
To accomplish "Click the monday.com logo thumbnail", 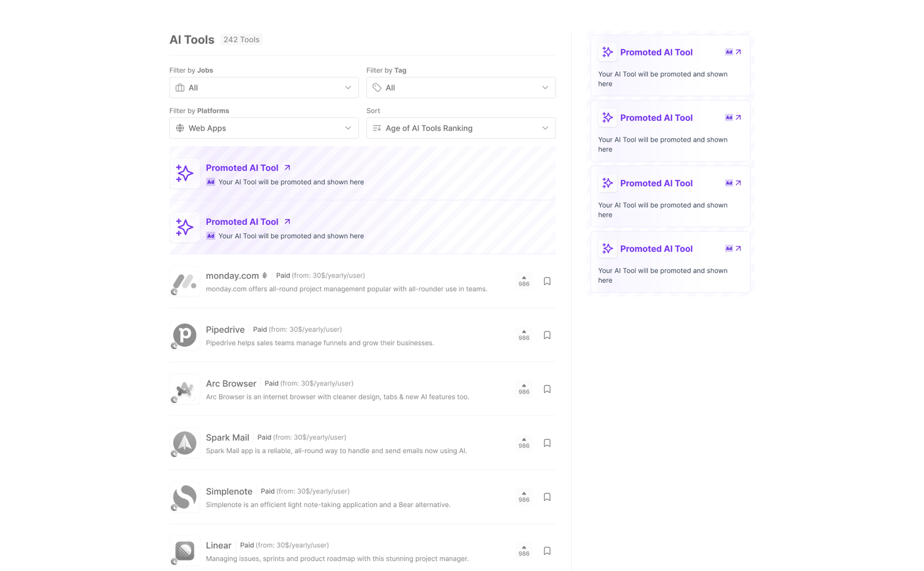I will [x=185, y=281].
